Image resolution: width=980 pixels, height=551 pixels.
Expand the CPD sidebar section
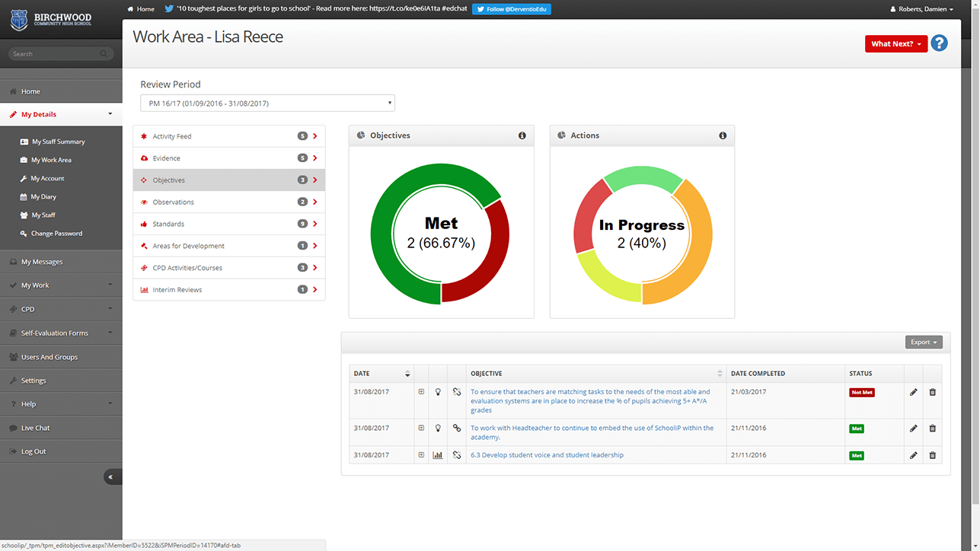(61, 309)
